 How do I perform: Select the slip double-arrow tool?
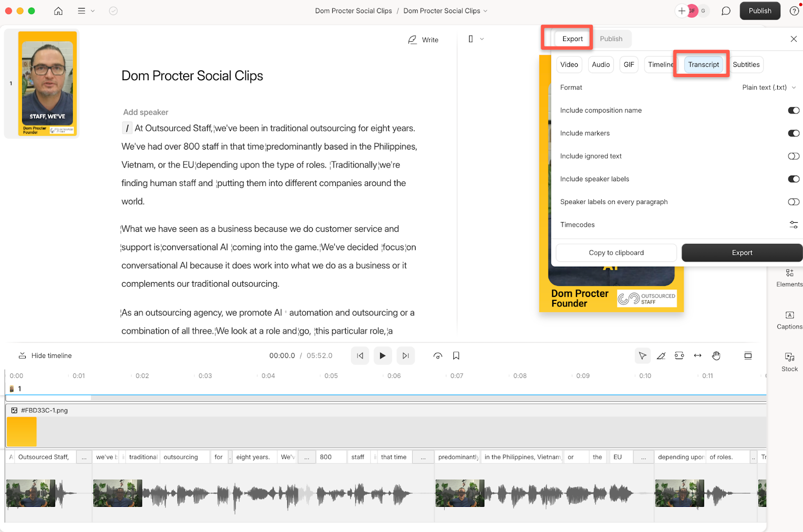click(x=698, y=356)
